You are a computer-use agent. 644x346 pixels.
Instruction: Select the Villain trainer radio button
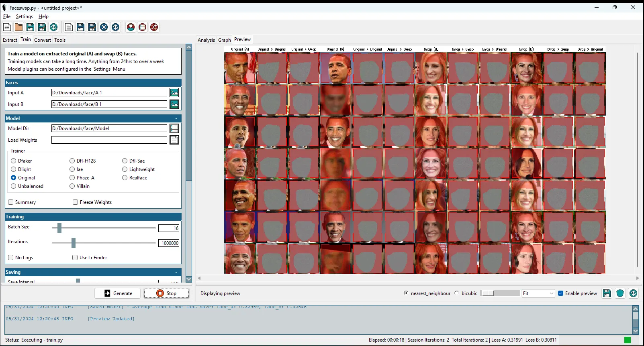72,186
